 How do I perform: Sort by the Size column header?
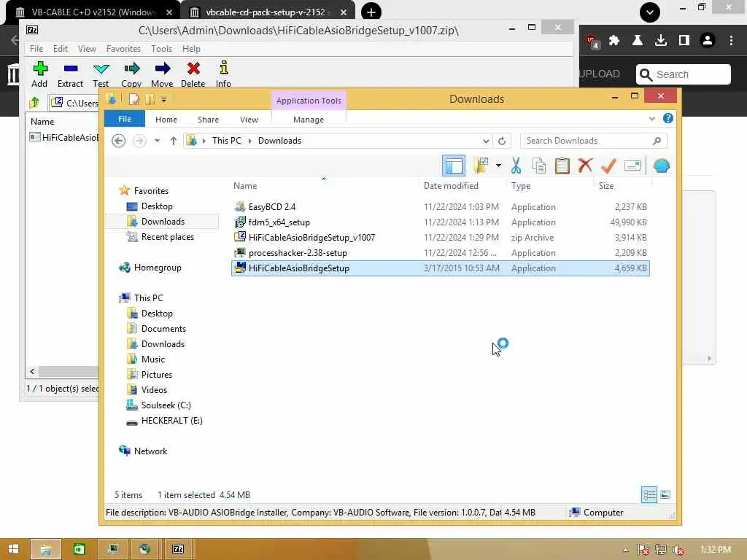coord(606,186)
